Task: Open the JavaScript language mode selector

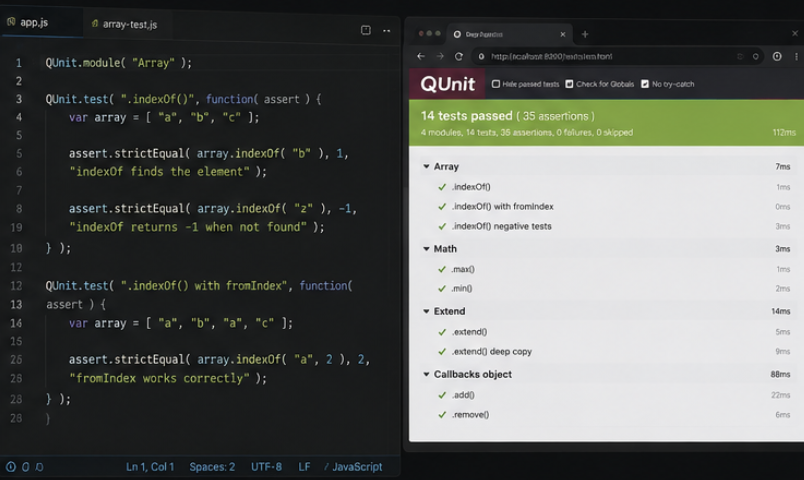Action: pyautogui.click(x=357, y=467)
